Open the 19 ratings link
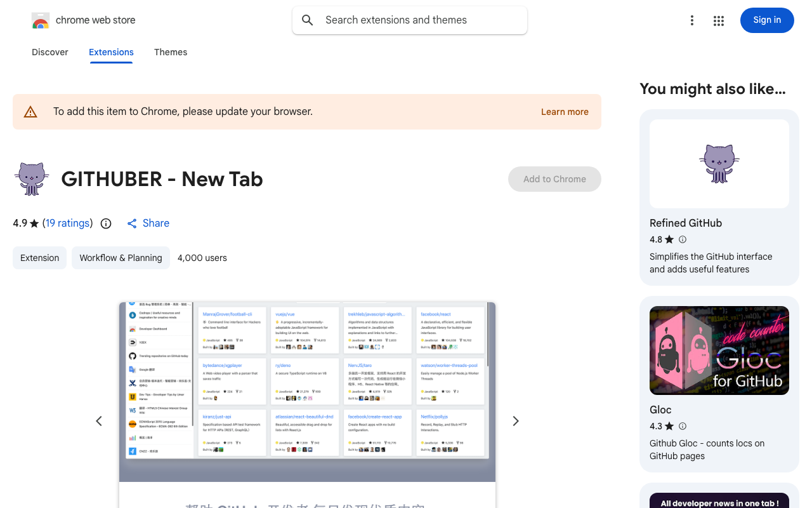 point(68,224)
